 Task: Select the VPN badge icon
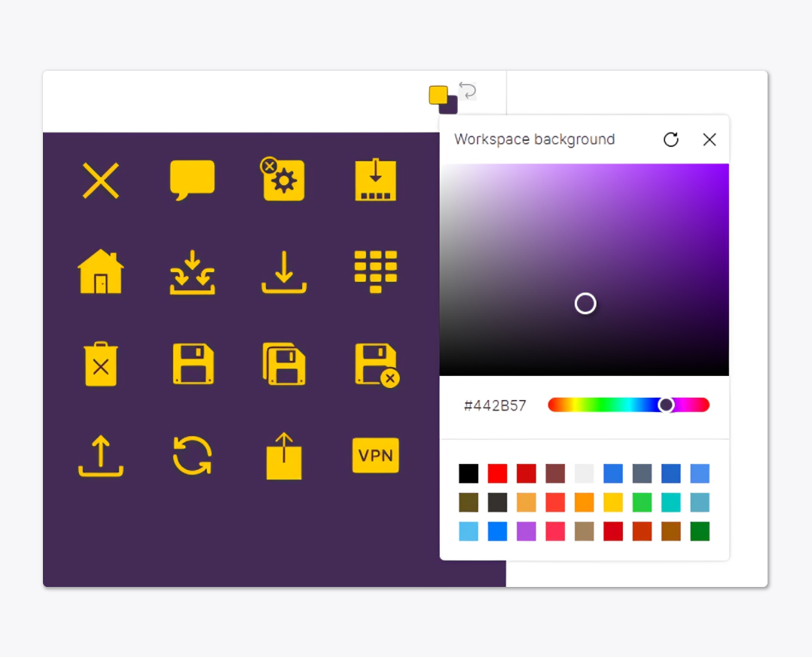point(375,455)
